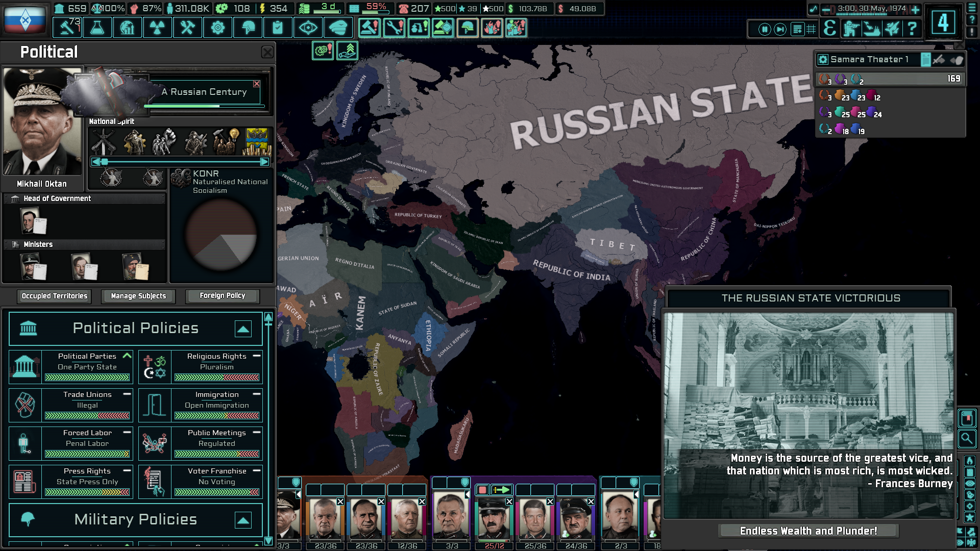Viewport: 980px width, 551px height.
Task: Open the Foreign Policy tab
Action: click(222, 296)
